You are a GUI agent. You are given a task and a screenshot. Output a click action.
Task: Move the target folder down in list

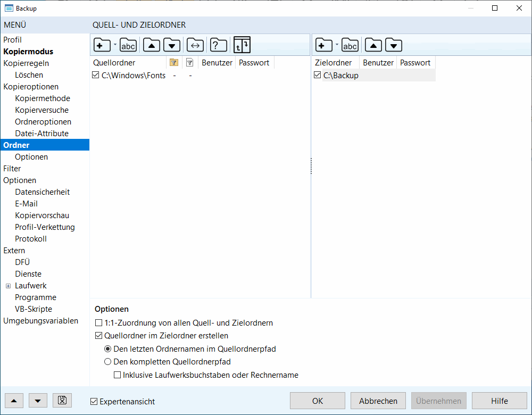pos(393,46)
